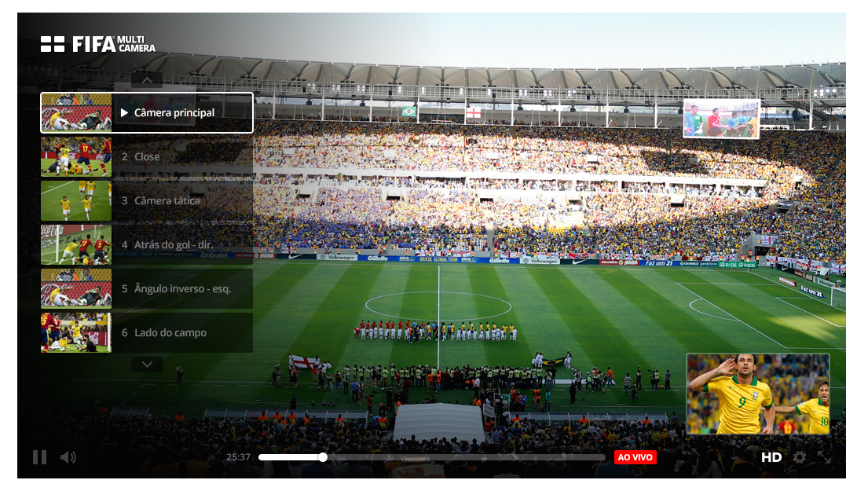The height and width of the screenshot is (480, 868).
Task: Click the Lado do campo preview thumbnail
Action: pyautogui.click(x=76, y=333)
